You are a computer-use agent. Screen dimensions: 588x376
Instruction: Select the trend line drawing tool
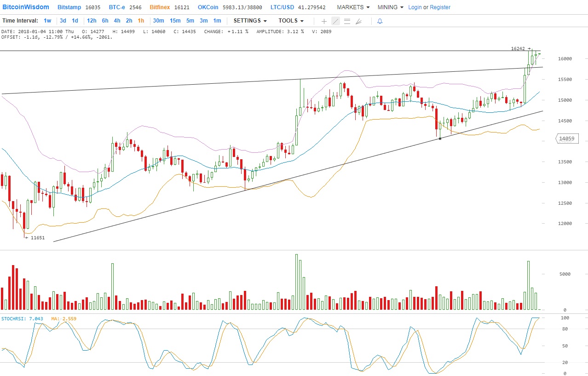pos(335,21)
